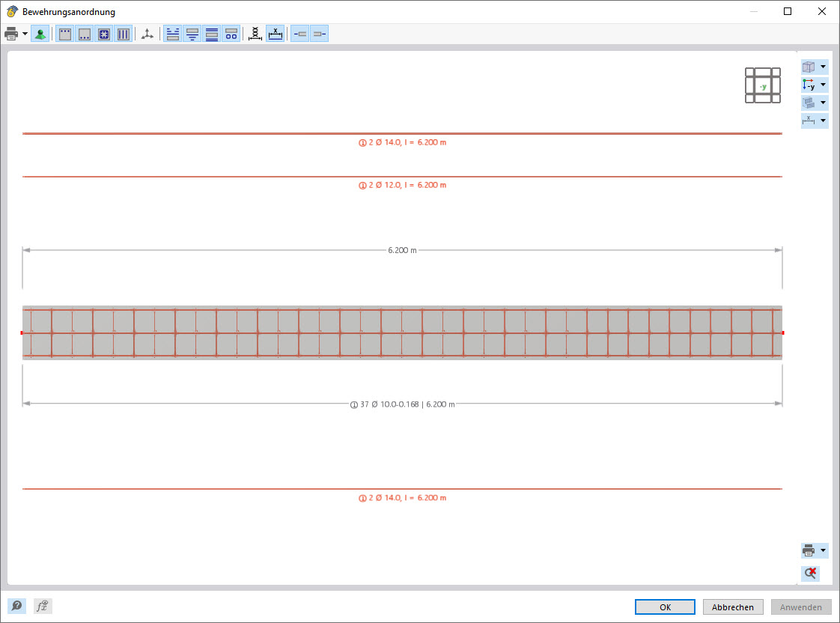
Task: Click the application icon in the Bewehrungsanordnung title bar
Action: pyautogui.click(x=12, y=11)
